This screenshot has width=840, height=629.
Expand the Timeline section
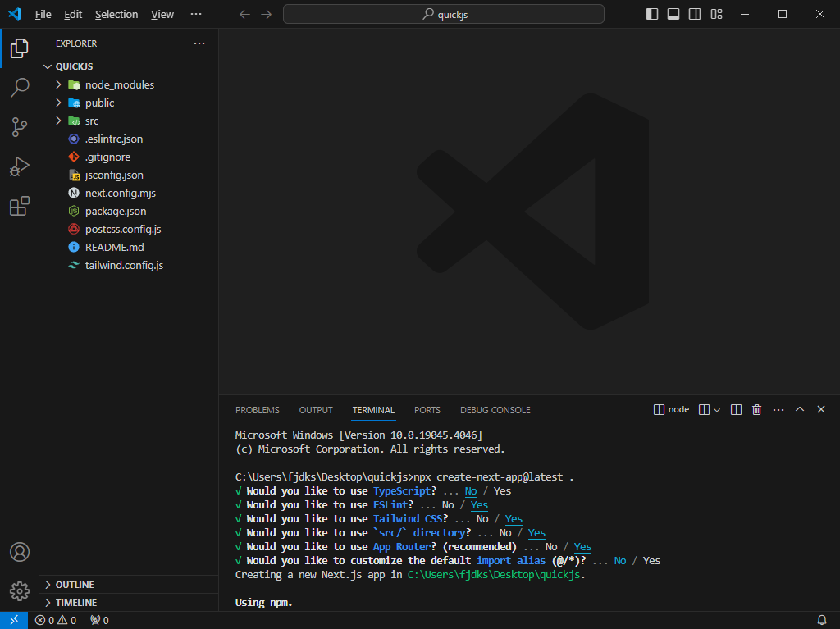(x=129, y=603)
